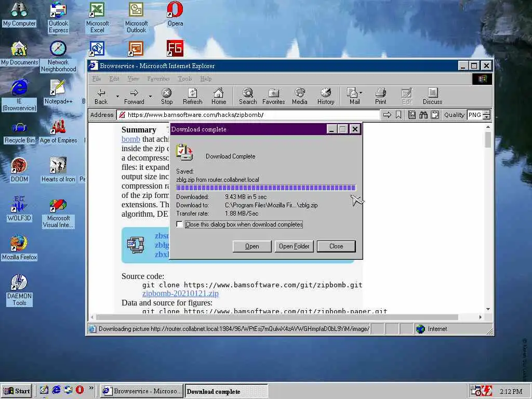Toggle Close this dialog box when download completes

coord(179,224)
